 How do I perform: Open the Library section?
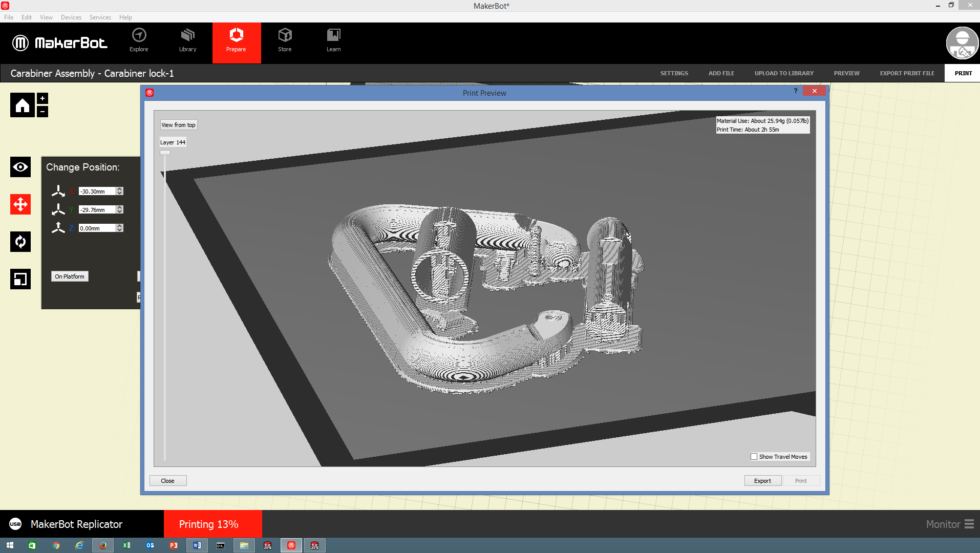pos(187,41)
